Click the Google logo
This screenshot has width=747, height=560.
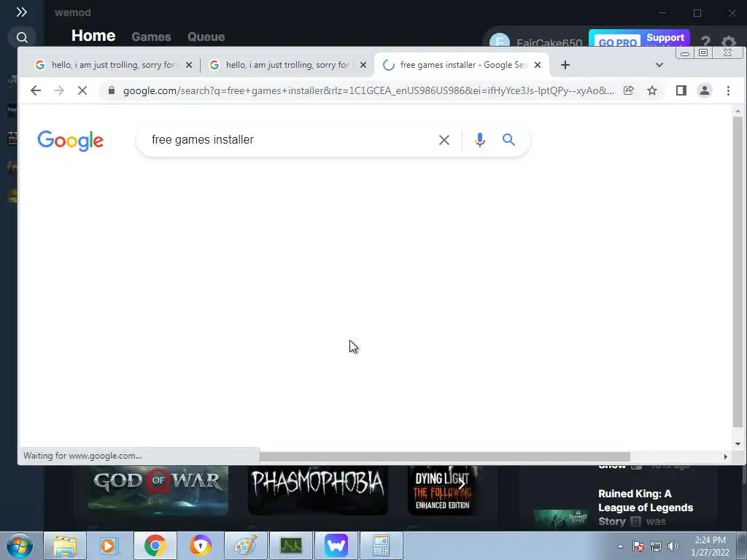point(71,141)
